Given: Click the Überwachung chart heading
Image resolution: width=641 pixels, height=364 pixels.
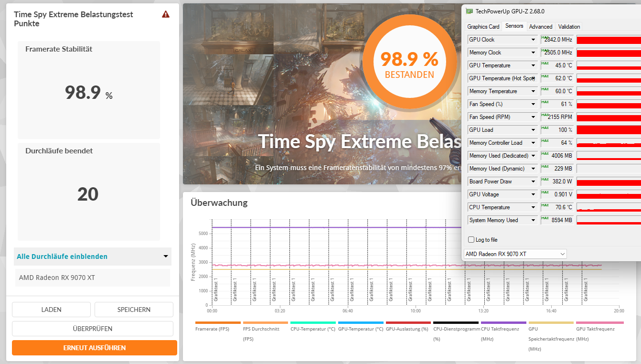Looking at the screenshot, I should point(219,203).
